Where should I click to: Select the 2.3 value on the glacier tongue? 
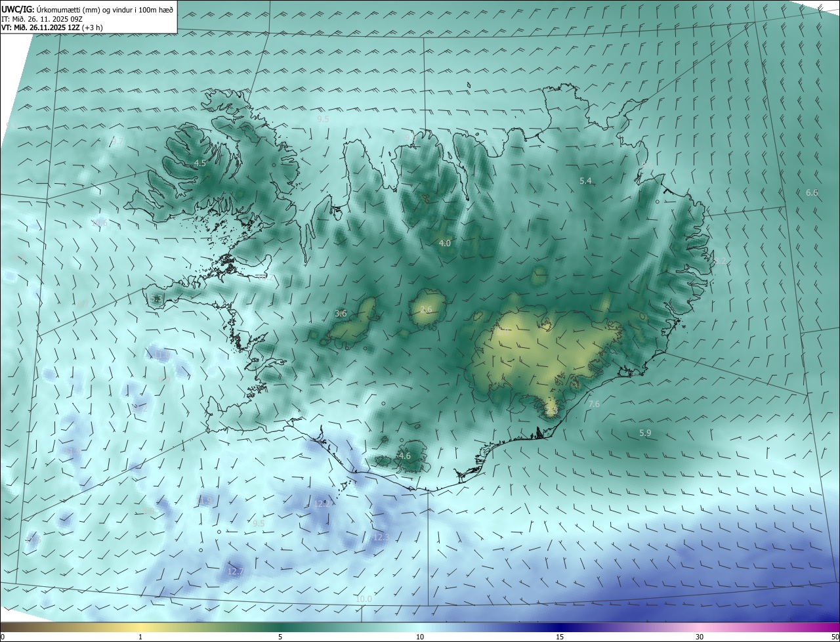coord(551,410)
